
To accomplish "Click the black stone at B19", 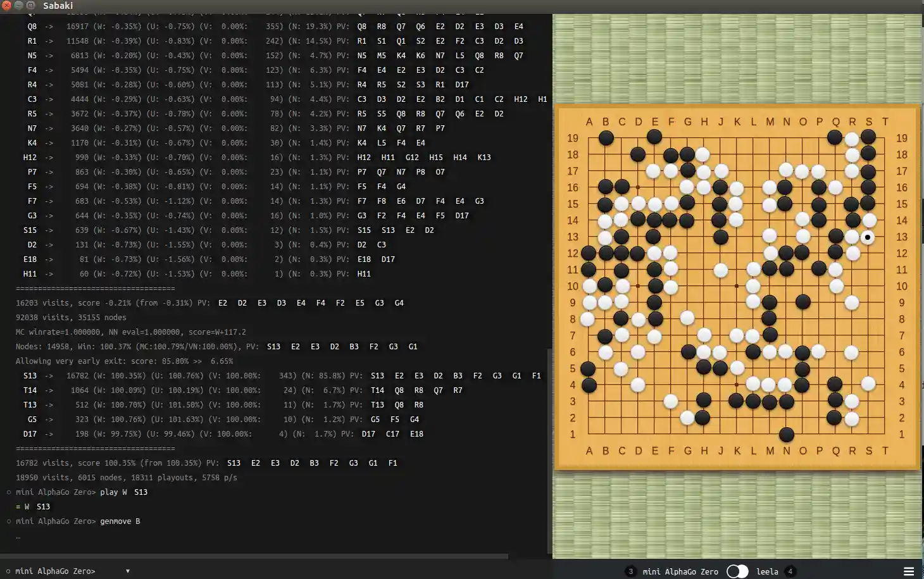I will tap(606, 138).
